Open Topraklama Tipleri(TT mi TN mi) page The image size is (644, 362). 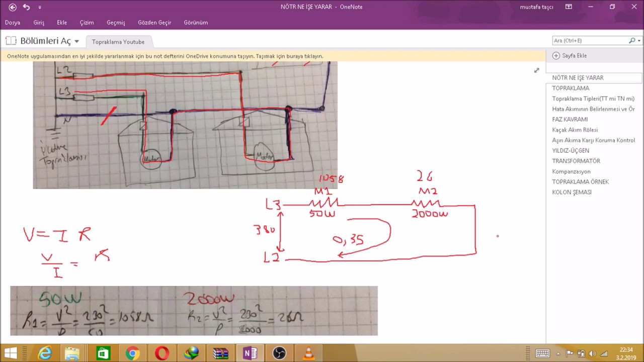[x=594, y=99]
